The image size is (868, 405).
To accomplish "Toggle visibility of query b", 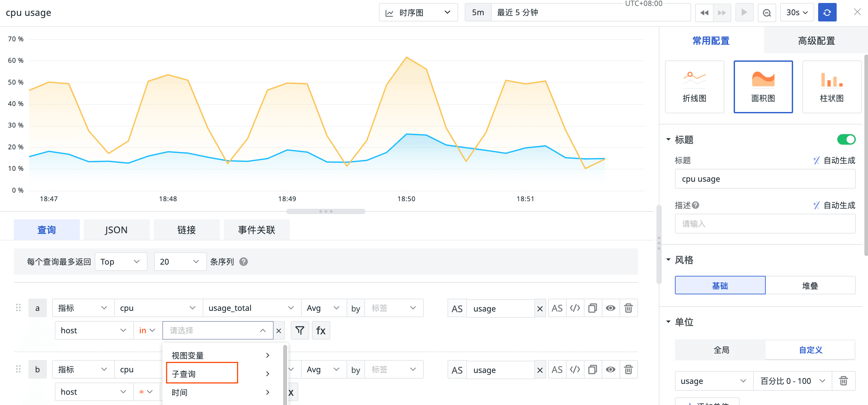I will (610, 369).
